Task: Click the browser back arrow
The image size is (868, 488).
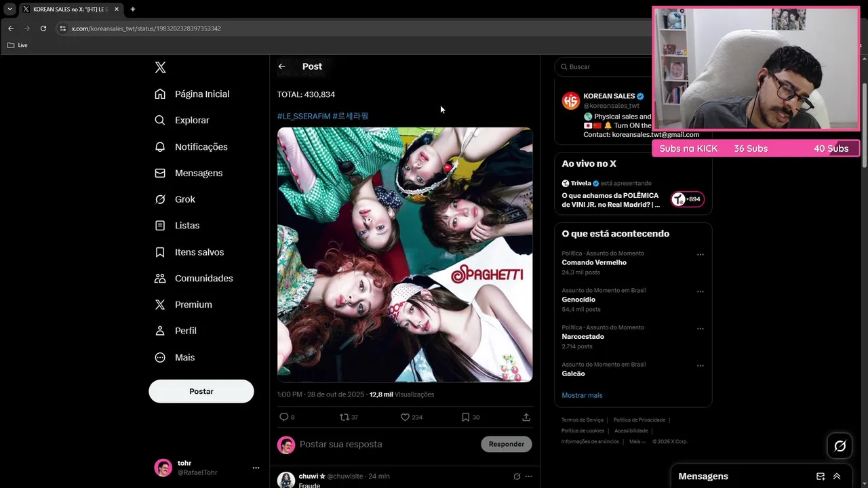Action: [11, 28]
